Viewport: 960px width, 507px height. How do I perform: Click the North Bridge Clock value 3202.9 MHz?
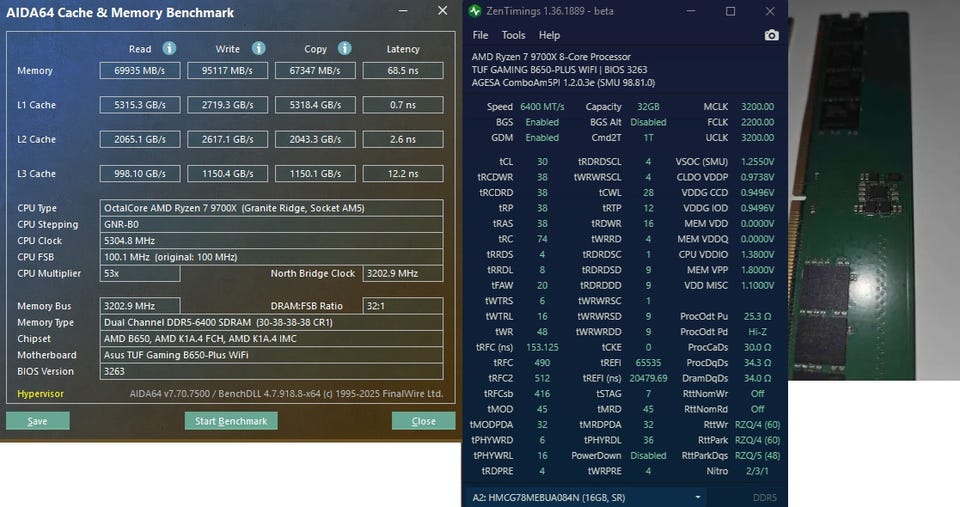tap(403, 273)
